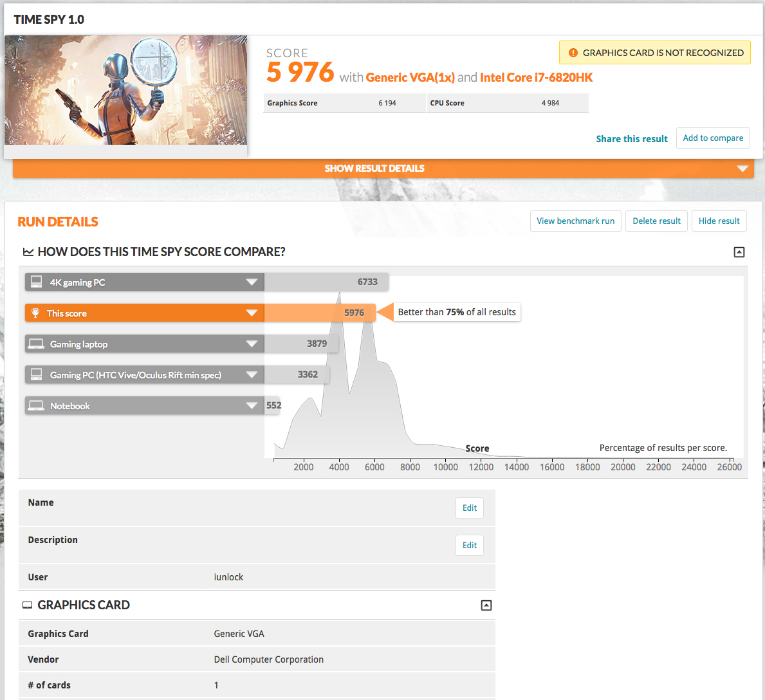765x700 pixels.
Task: Edit the Description field
Action: point(469,546)
